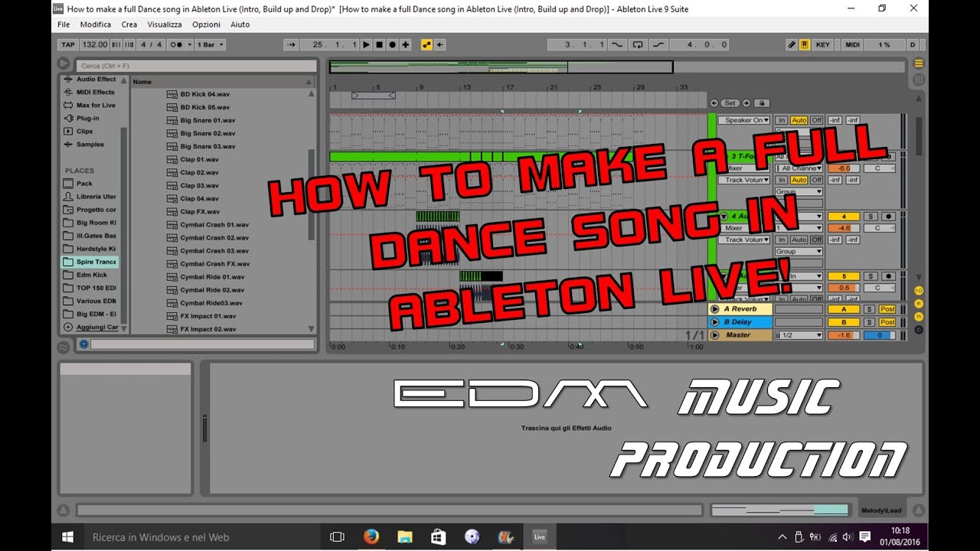Open the metronome settings dropdown arrow
The image size is (980, 551).
pyautogui.click(x=191, y=44)
